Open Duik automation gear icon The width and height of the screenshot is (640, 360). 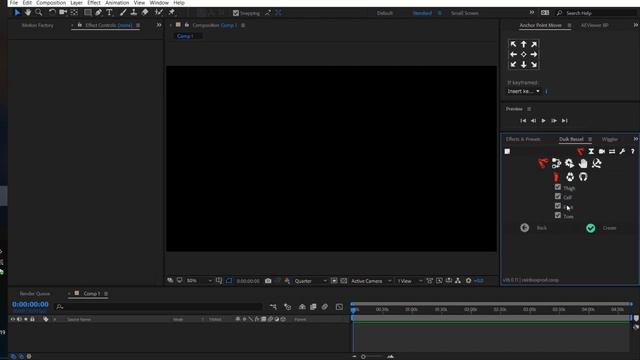[x=569, y=163]
